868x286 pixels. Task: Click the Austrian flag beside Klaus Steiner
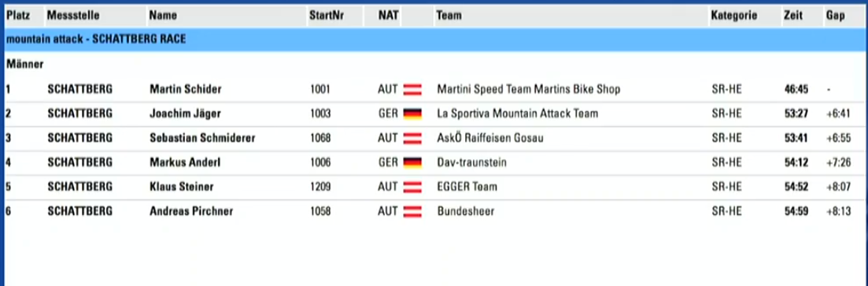pos(412,187)
